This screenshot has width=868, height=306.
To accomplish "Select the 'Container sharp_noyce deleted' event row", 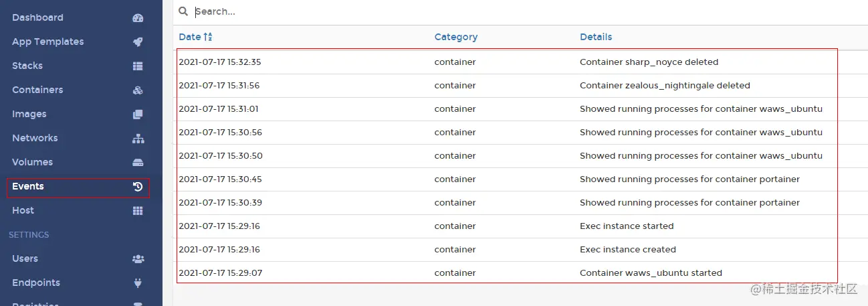I will click(x=649, y=62).
